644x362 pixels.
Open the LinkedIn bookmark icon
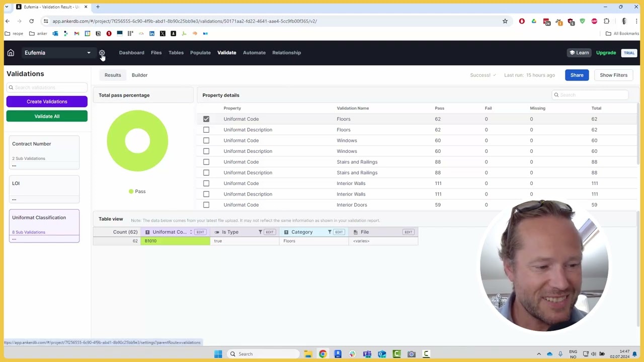click(x=152, y=34)
